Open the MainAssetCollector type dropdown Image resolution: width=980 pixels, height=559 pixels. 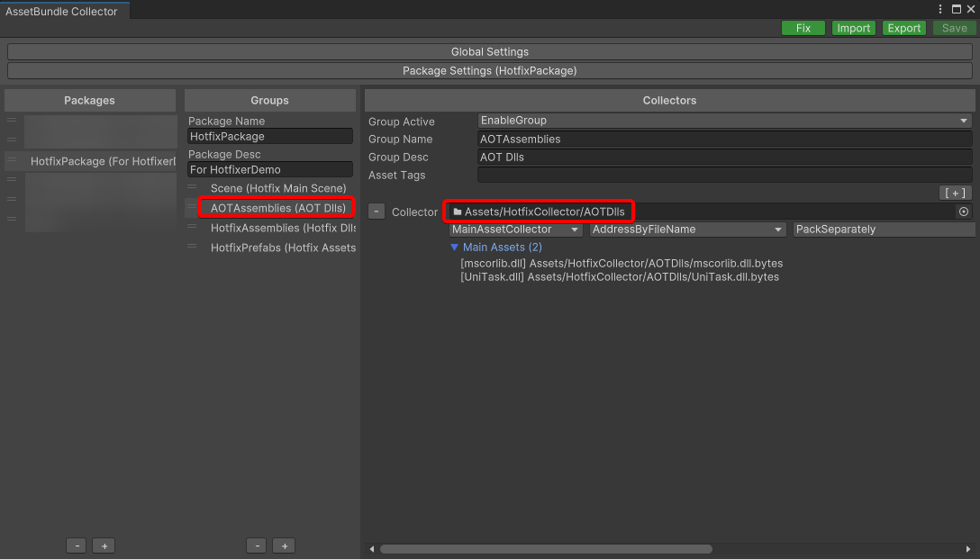click(x=516, y=230)
